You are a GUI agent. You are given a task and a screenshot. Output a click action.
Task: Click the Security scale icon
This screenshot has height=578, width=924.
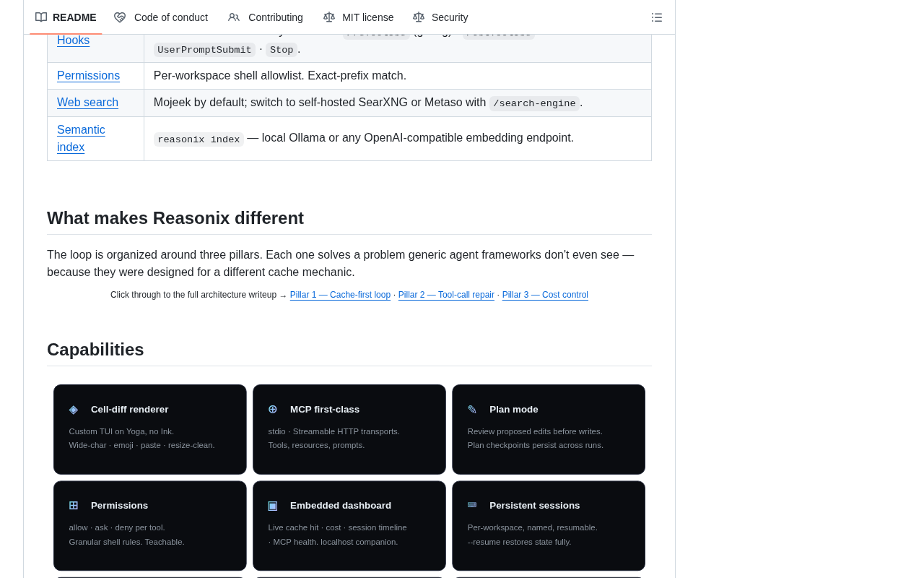[x=419, y=17]
